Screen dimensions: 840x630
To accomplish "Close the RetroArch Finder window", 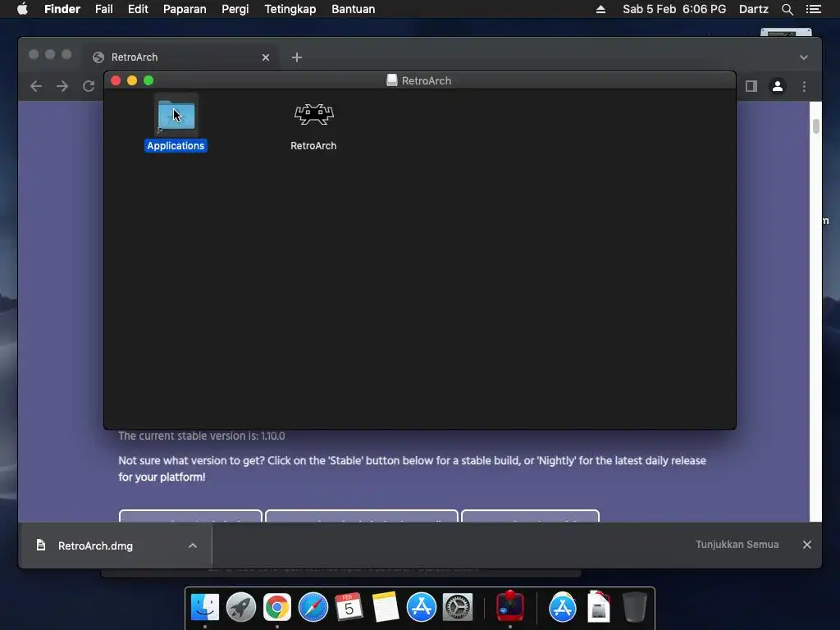I will [116, 80].
